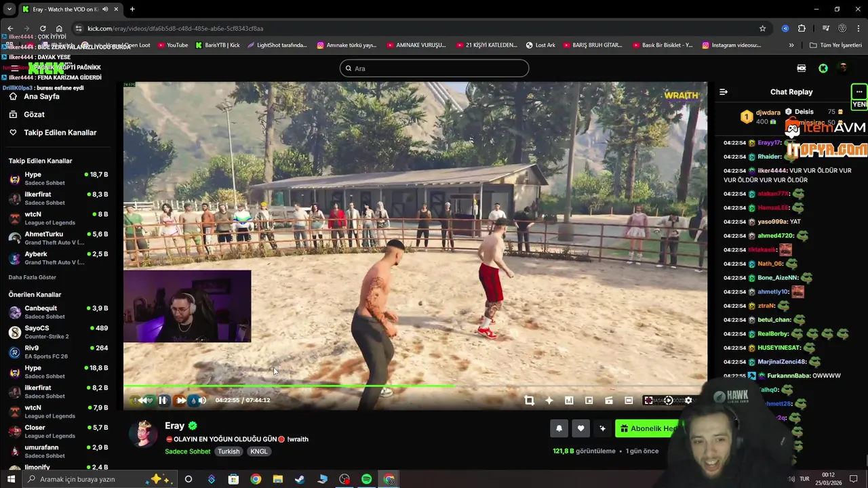Open Takip Edilen Kanallar in the sidebar

[x=60, y=133]
